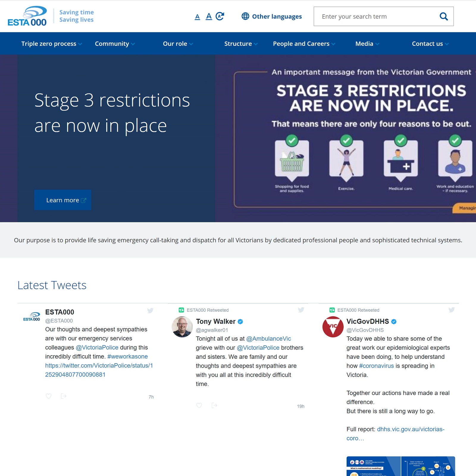Click verified badge next to Tony Walker
Screen dimensions: 476x476
[x=240, y=322]
